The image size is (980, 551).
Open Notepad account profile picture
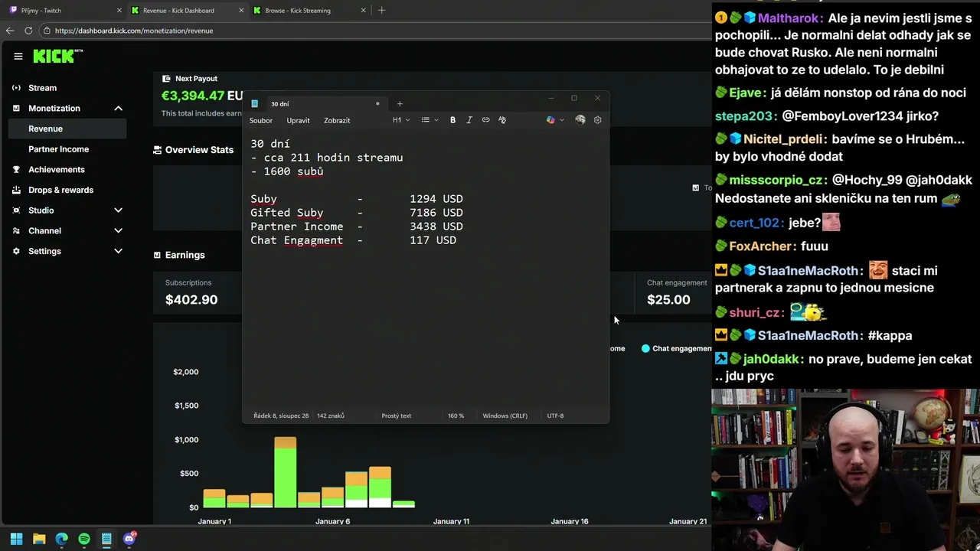580,120
